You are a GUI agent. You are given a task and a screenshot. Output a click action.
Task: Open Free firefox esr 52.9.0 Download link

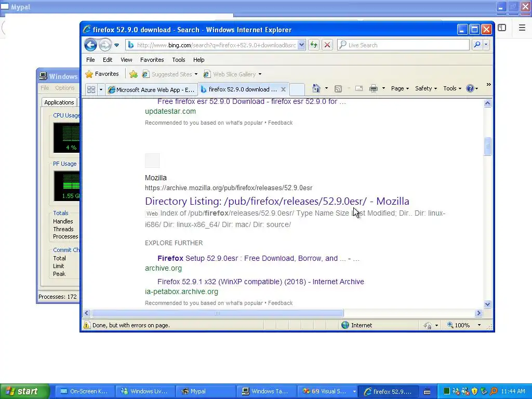tap(251, 101)
